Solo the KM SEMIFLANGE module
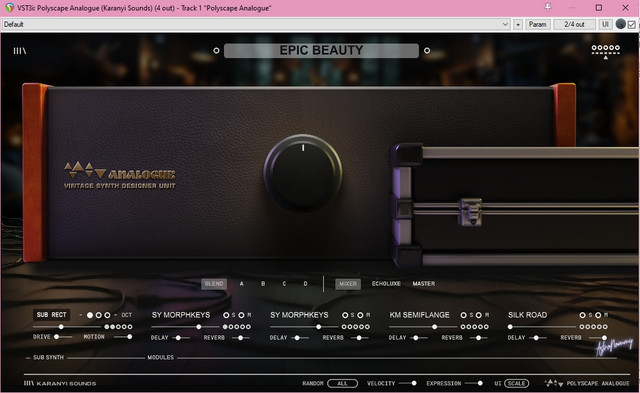The image size is (640, 393). click(x=464, y=315)
